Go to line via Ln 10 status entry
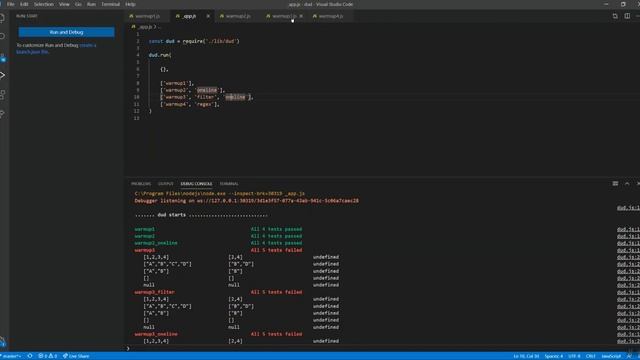The image size is (640, 360). (x=526, y=356)
